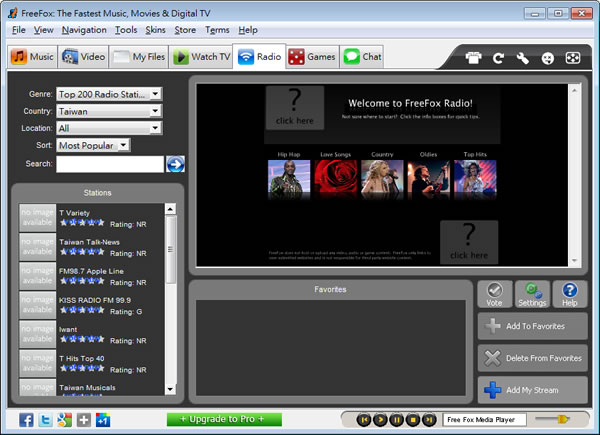
Task: Switch to the Video tab
Action: point(83,57)
